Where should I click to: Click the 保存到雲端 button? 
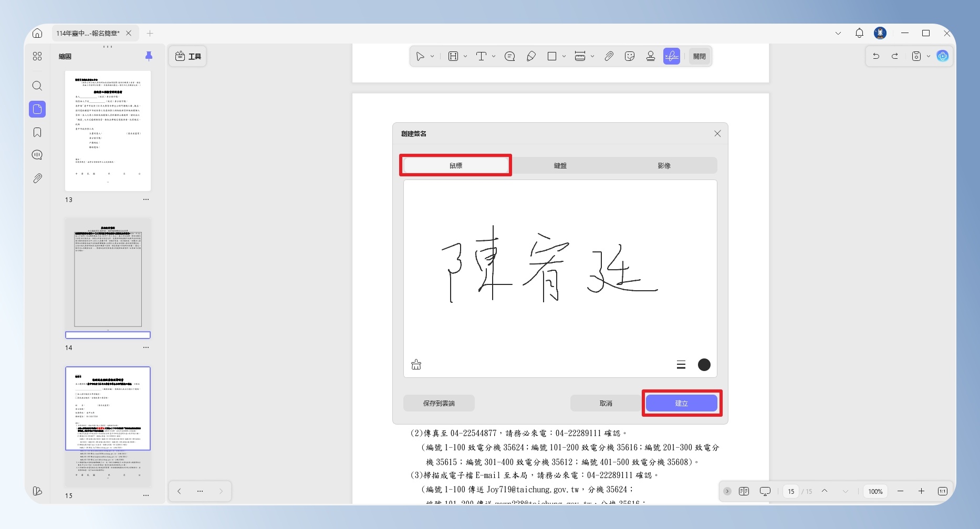(x=439, y=403)
